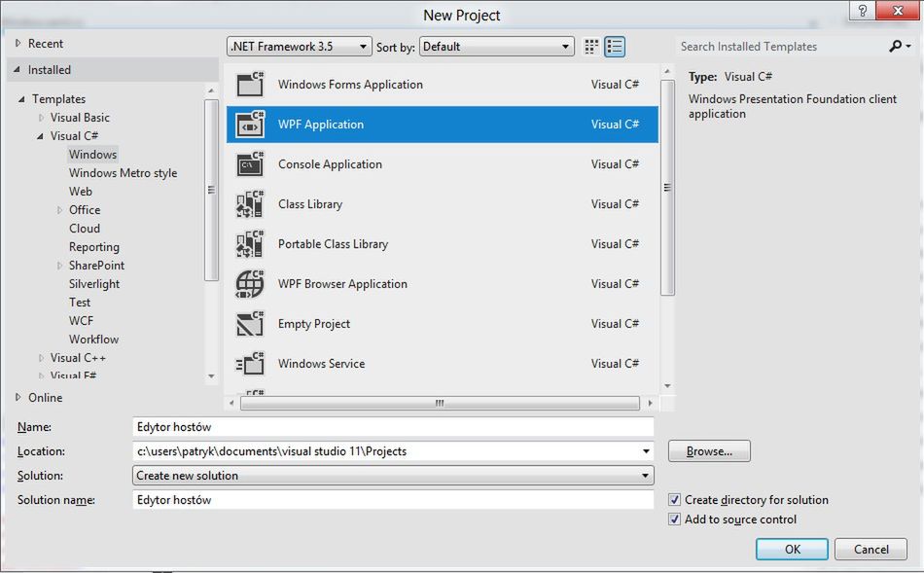The width and height of the screenshot is (924, 573).
Task: Select the Windows Service template name
Action: click(x=321, y=364)
